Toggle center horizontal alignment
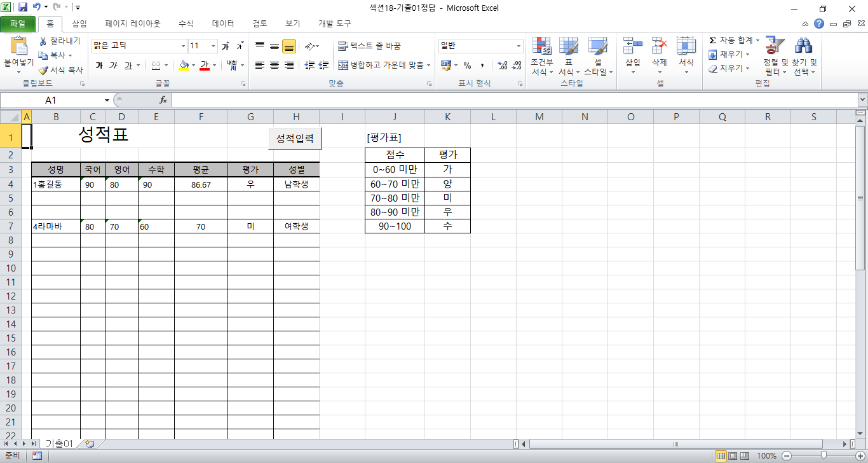Viewport: 868px width, 463px height. pos(275,66)
